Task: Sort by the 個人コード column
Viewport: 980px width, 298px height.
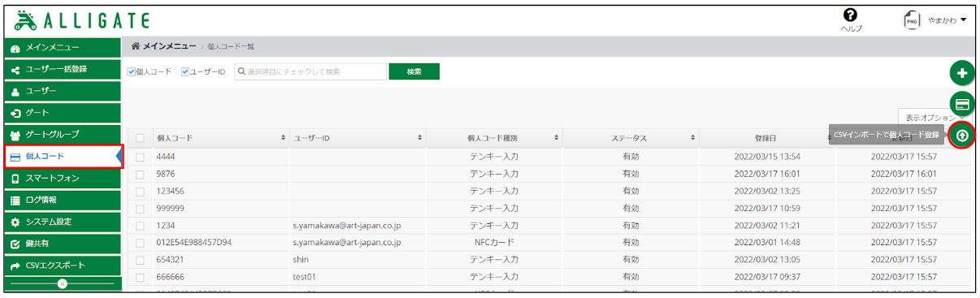Action: tap(219, 138)
